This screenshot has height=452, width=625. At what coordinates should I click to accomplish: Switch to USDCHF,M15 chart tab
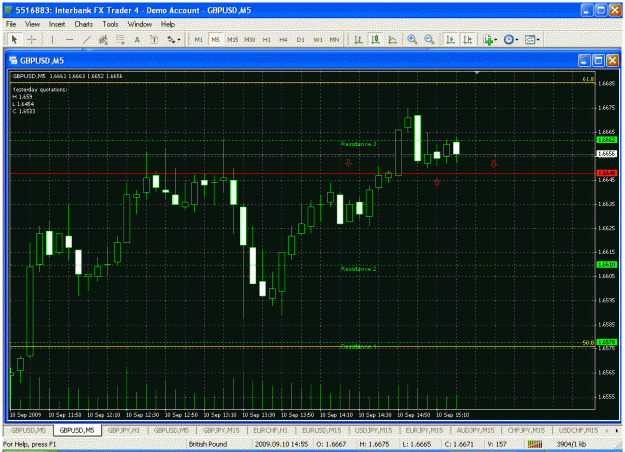pyautogui.click(x=578, y=430)
